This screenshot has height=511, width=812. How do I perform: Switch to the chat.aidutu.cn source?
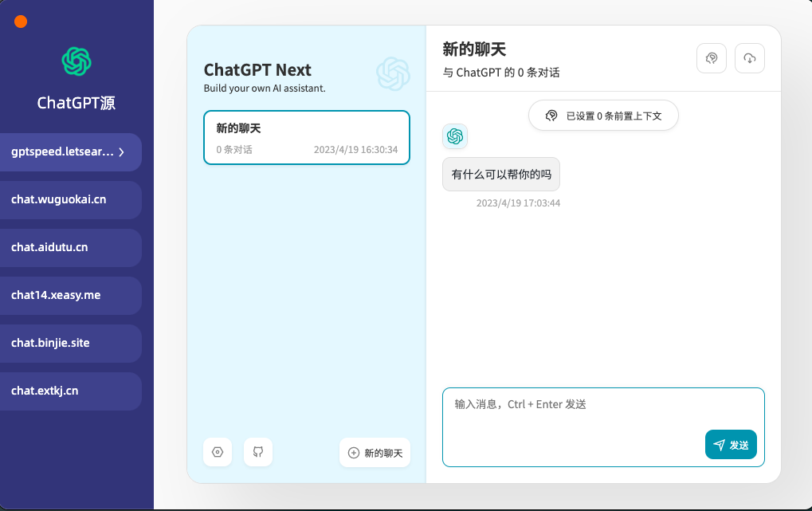point(70,247)
